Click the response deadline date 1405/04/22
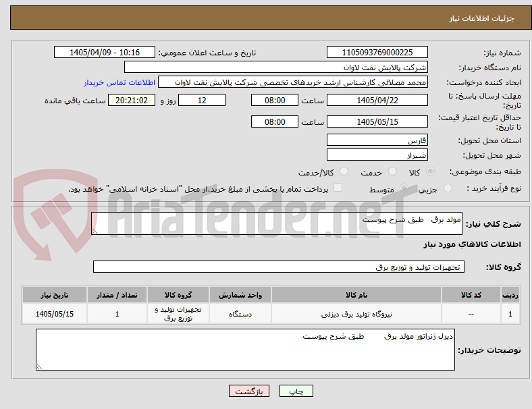Viewport: 532px width, 409px height. pos(377,101)
